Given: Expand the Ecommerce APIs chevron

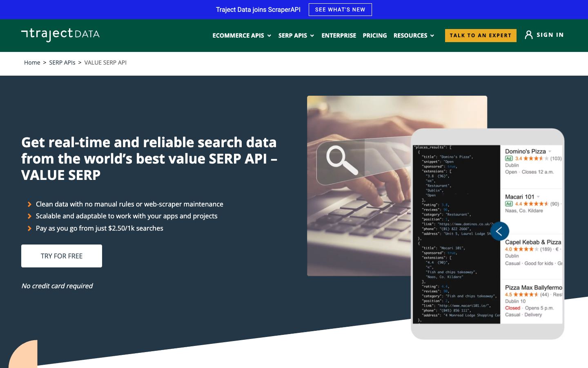Looking at the screenshot, I should [269, 36].
